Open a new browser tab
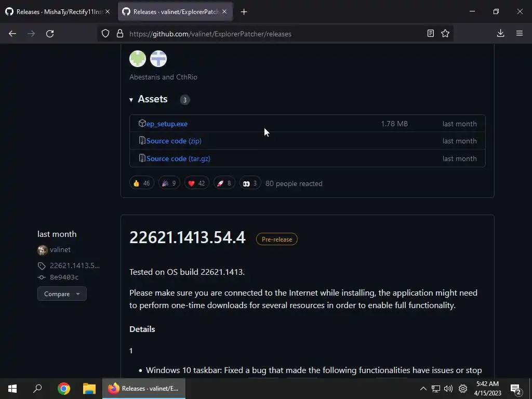Viewport: 532px width, 399px height. pyautogui.click(x=244, y=12)
